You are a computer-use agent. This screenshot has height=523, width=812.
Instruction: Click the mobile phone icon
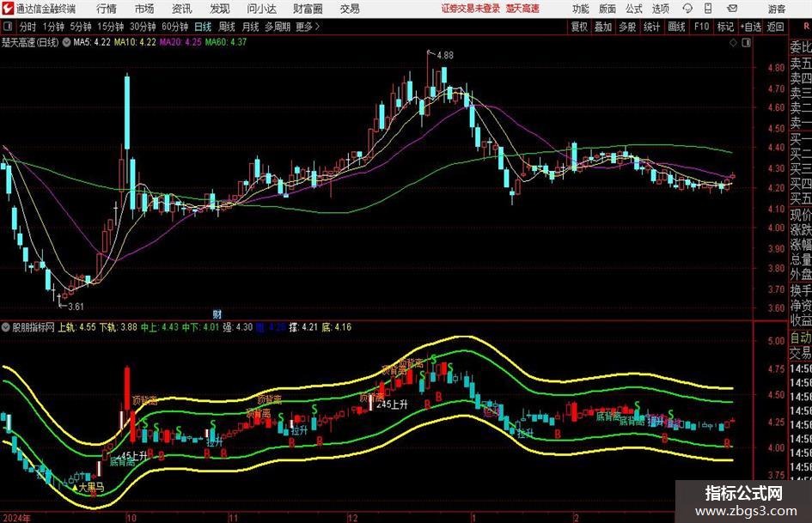(708, 9)
